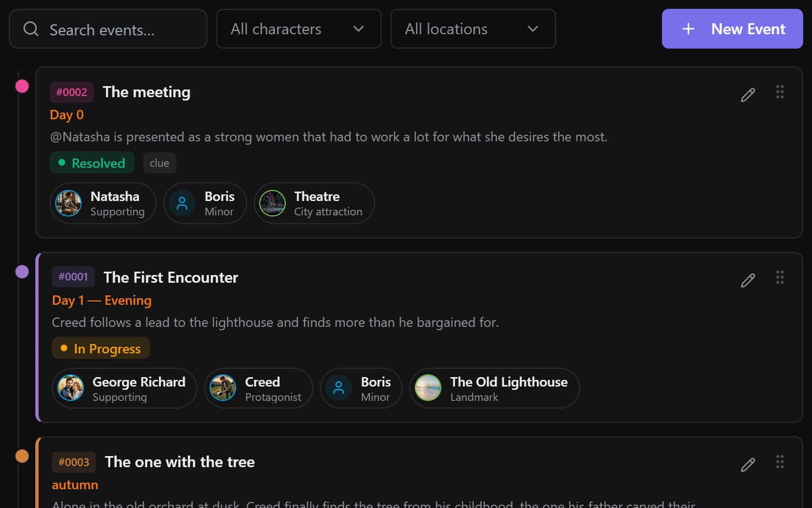The height and width of the screenshot is (508, 812).
Task: Open The one with the tree title
Action: point(180,462)
